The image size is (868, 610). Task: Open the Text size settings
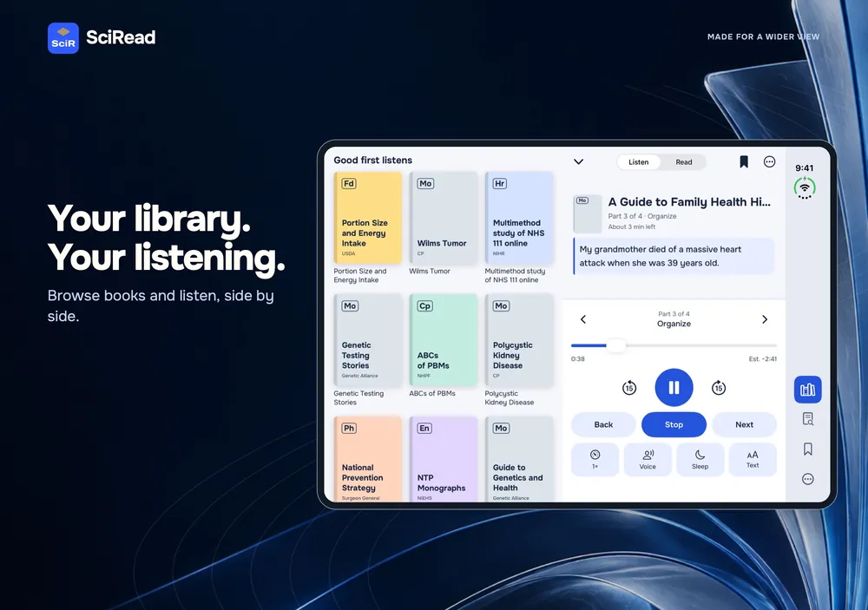tap(753, 459)
